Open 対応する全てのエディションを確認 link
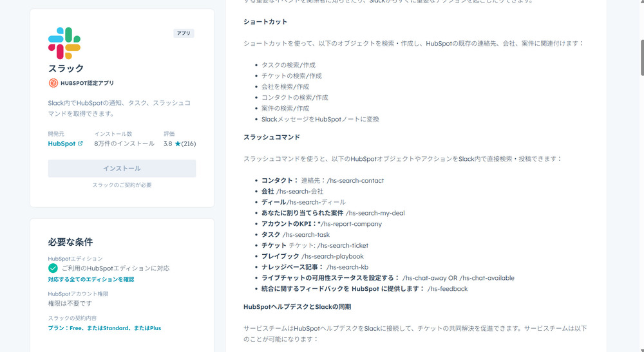The height and width of the screenshot is (352, 644). pos(91,279)
